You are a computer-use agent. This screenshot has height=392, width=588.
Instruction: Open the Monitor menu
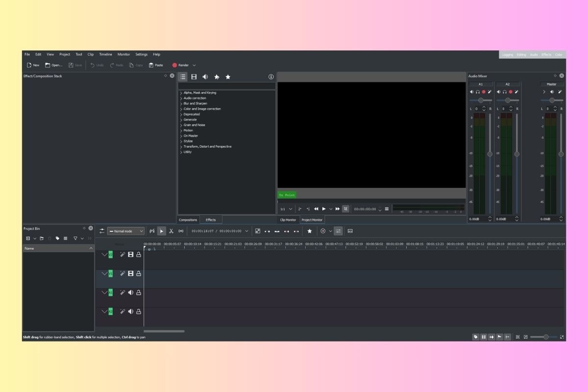[x=123, y=54]
